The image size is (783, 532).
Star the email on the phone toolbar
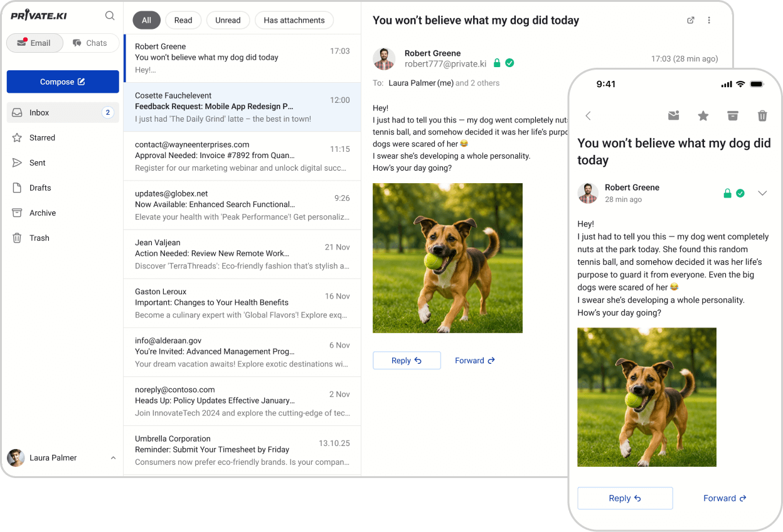(703, 115)
